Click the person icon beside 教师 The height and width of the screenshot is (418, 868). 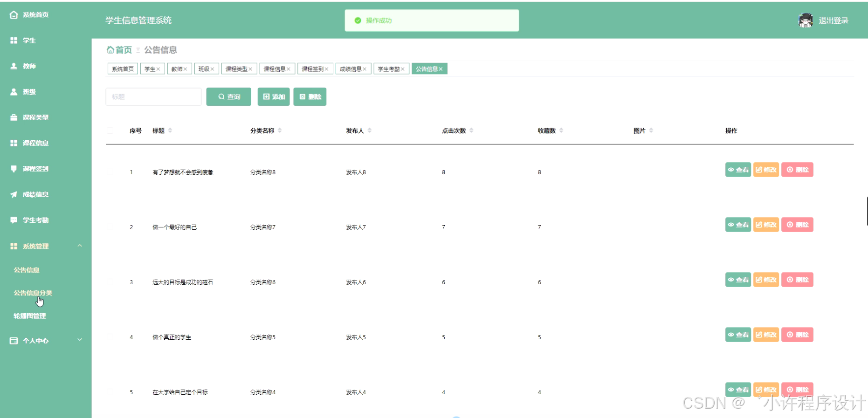pos(14,66)
